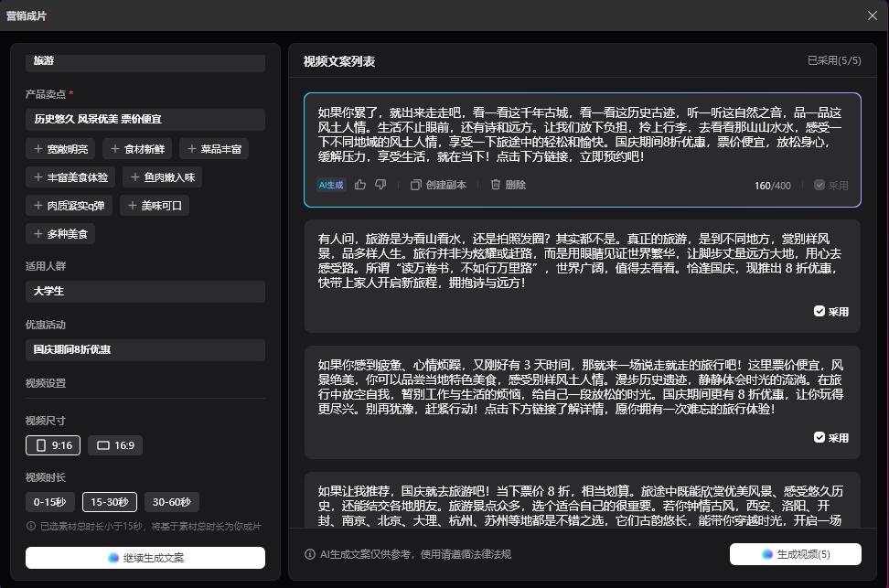The width and height of the screenshot is (889, 588).
Task: Click the thumbs up icon on first script
Action: click(x=360, y=185)
